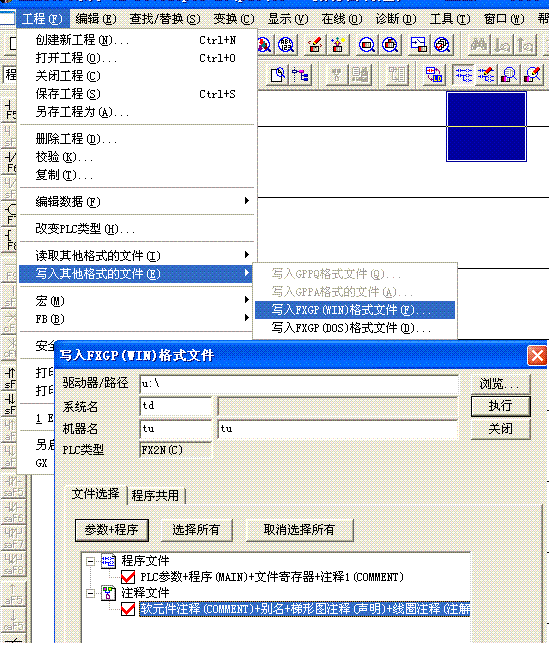Click the monitor write mode icon

click(x=532, y=75)
